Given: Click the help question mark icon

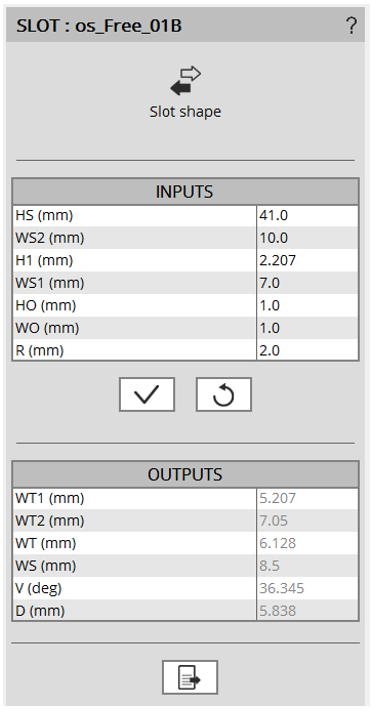Looking at the screenshot, I should coord(351,26).
